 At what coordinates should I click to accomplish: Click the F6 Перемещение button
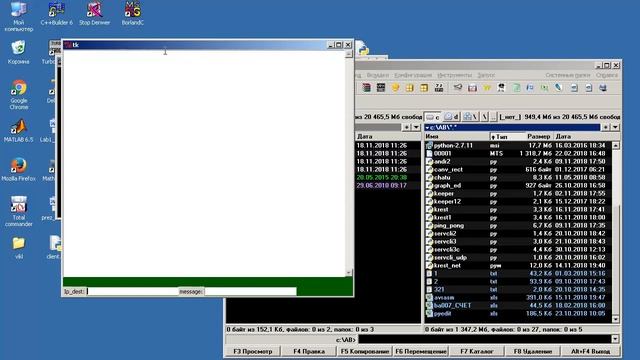click(420, 351)
